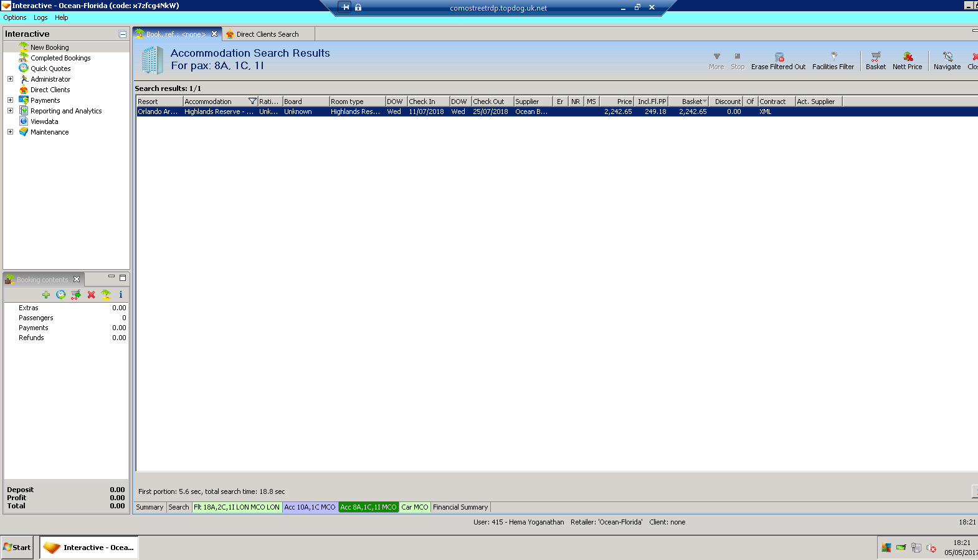Click the Interactive taskbar button
Image resolution: width=978 pixels, height=560 pixels.
(90, 548)
